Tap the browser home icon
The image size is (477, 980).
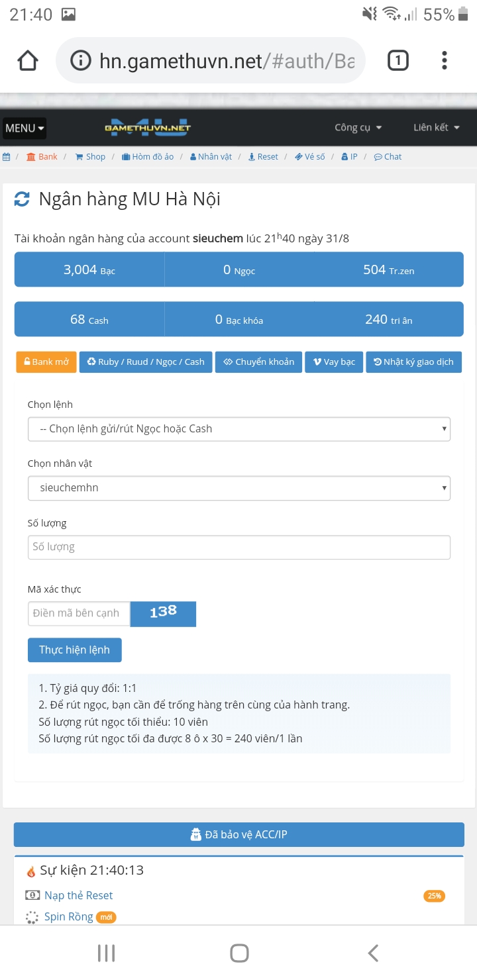coord(28,61)
